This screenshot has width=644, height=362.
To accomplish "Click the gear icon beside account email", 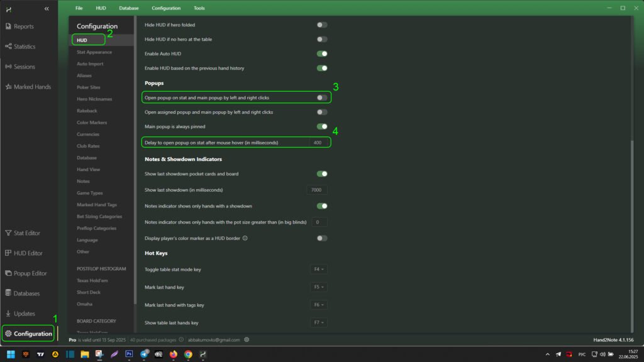I will [247, 340].
